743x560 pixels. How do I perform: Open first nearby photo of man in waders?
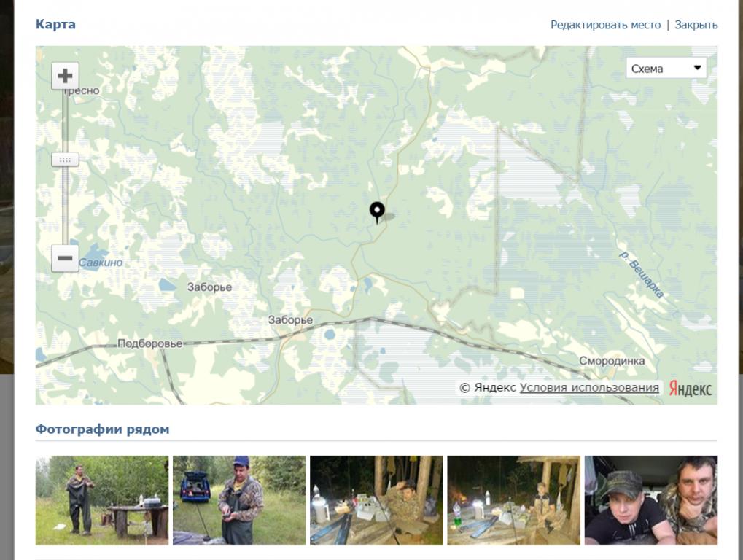click(102, 500)
